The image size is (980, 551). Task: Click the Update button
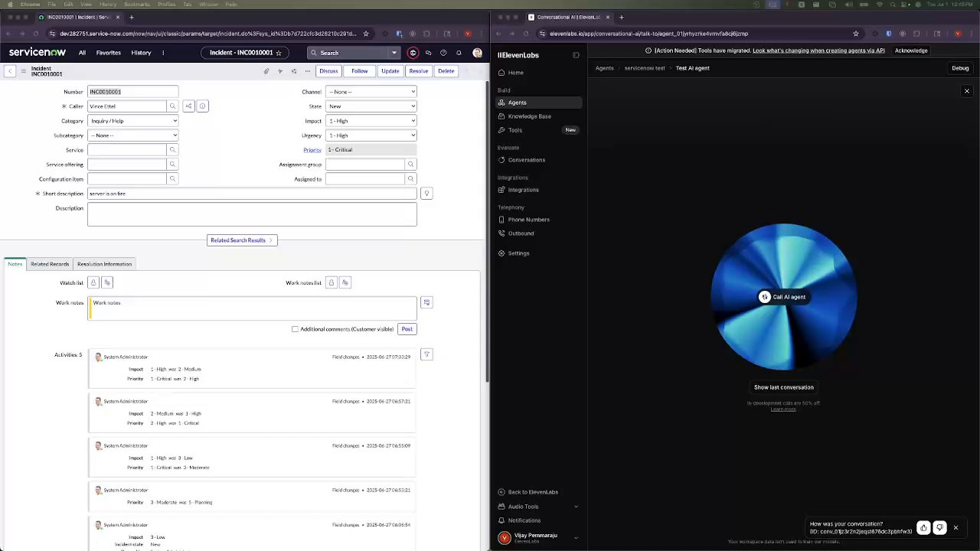click(x=390, y=71)
